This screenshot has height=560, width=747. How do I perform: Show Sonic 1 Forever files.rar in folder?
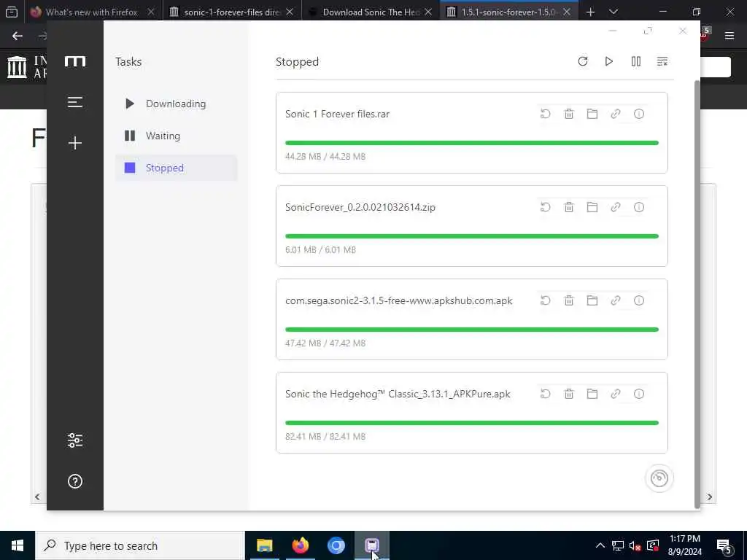pos(592,114)
